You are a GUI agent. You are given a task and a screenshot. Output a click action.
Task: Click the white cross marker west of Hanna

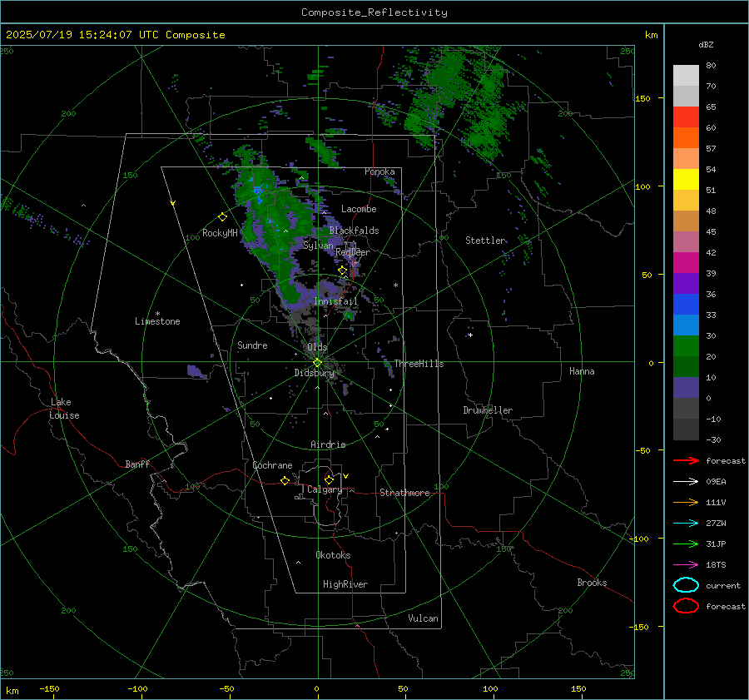[470, 335]
